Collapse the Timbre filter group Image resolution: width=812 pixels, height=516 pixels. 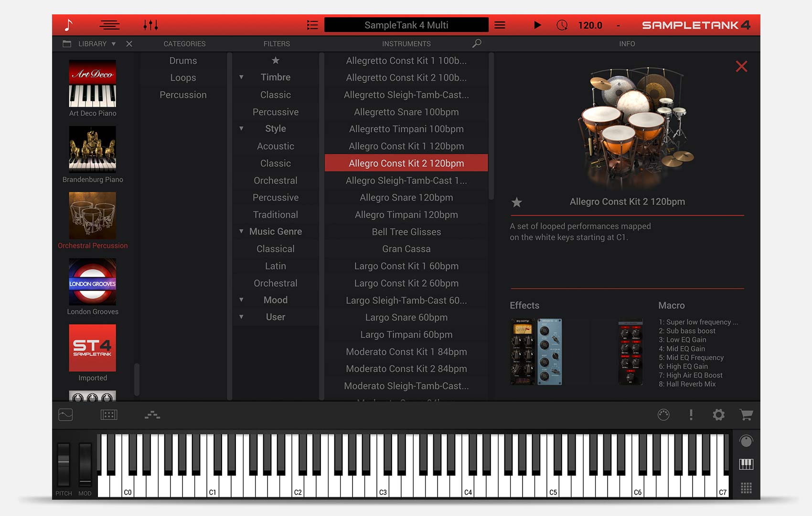[x=241, y=77]
